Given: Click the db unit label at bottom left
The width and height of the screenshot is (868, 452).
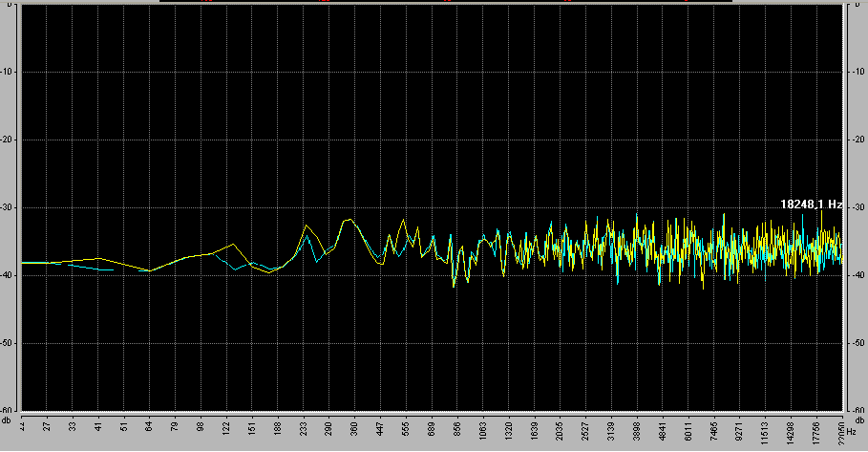Looking at the screenshot, I should point(7,420).
